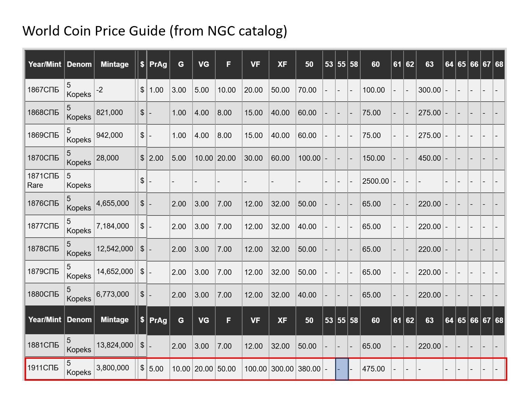Select the mintage 14,652,000 cell
Image resolution: width=532 pixels, height=398 pixels.
[x=115, y=271]
